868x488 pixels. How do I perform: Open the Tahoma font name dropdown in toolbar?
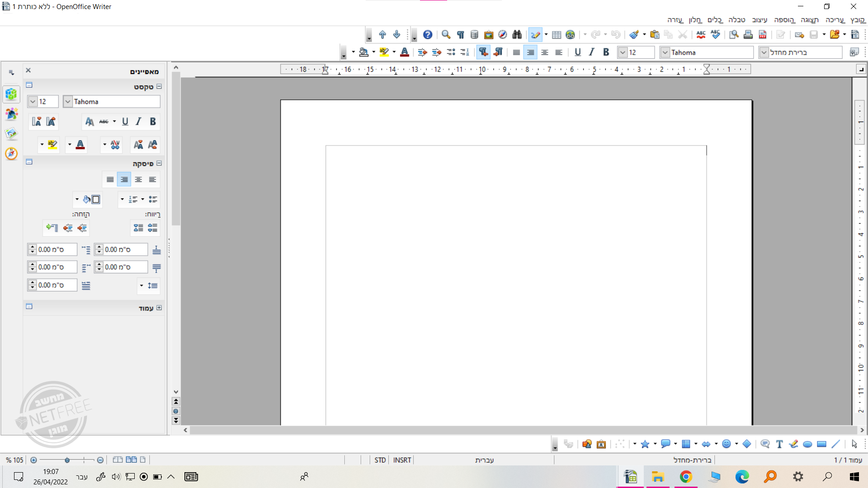coord(665,52)
